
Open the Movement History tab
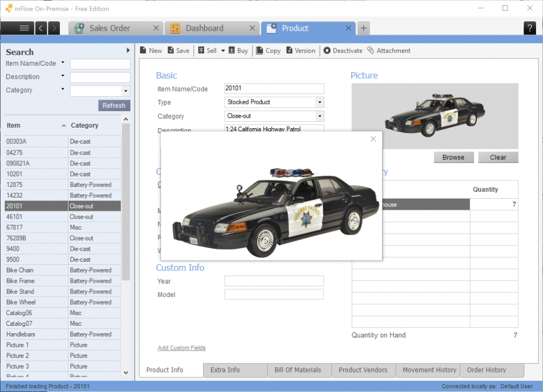428,370
